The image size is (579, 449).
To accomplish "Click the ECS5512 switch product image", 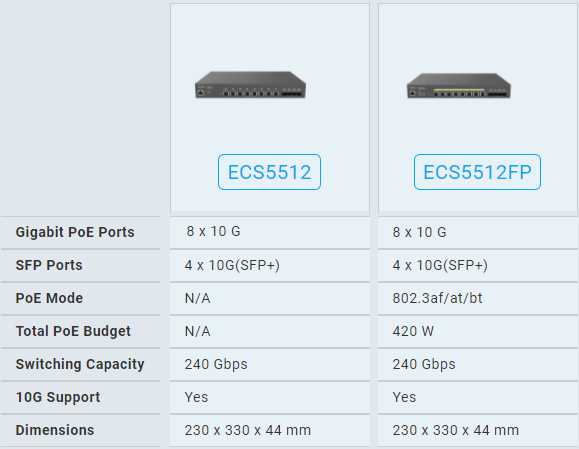I will click(x=250, y=85).
